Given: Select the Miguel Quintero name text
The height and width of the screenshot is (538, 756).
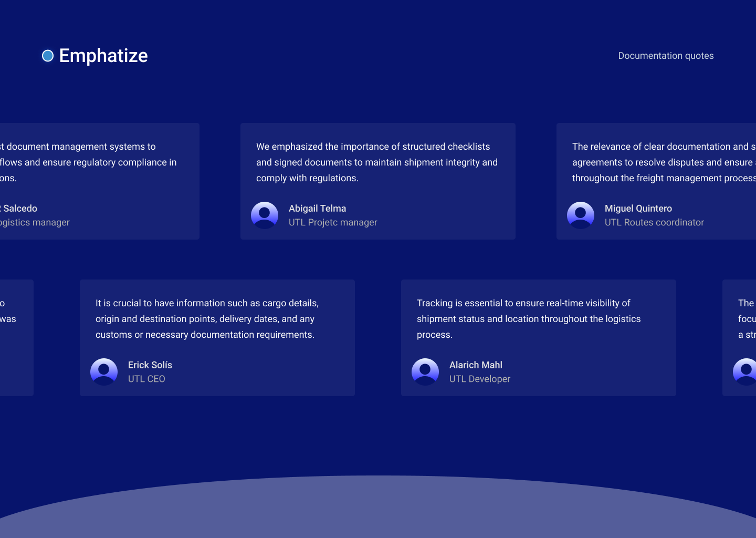Looking at the screenshot, I should point(638,209).
